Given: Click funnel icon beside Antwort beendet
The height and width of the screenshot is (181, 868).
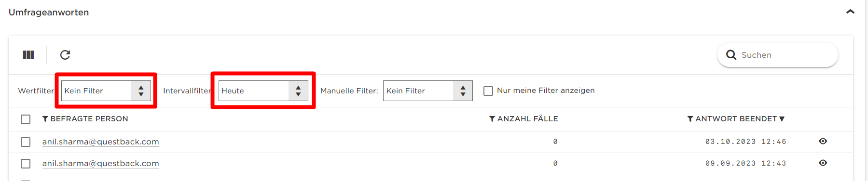Looking at the screenshot, I should tap(690, 119).
